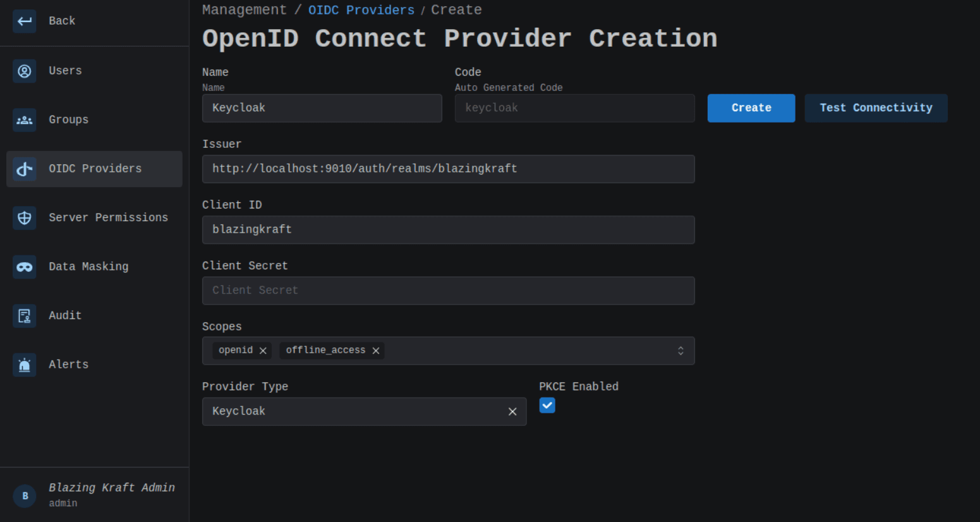
Task: Click the Audit document icon
Action: [x=25, y=315]
